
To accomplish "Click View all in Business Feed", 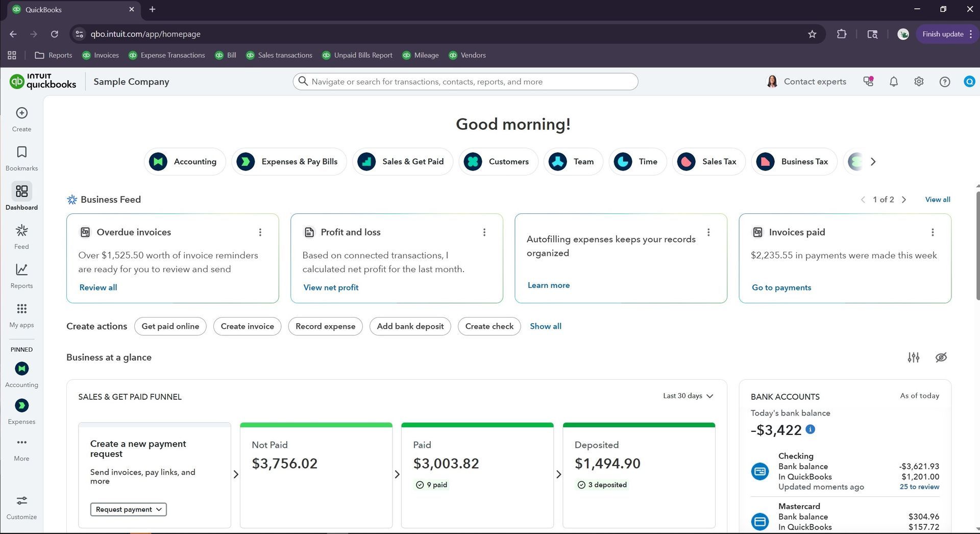I will [938, 200].
